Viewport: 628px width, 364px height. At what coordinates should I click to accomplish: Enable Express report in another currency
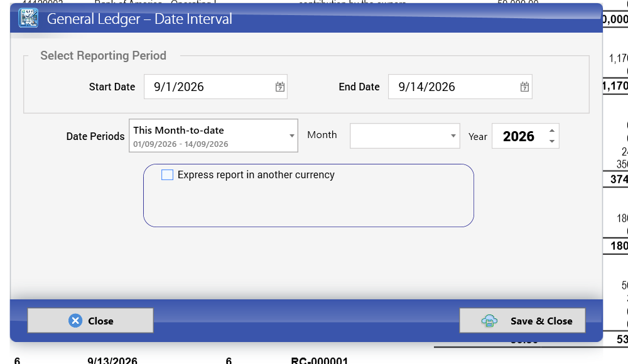pyautogui.click(x=168, y=175)
